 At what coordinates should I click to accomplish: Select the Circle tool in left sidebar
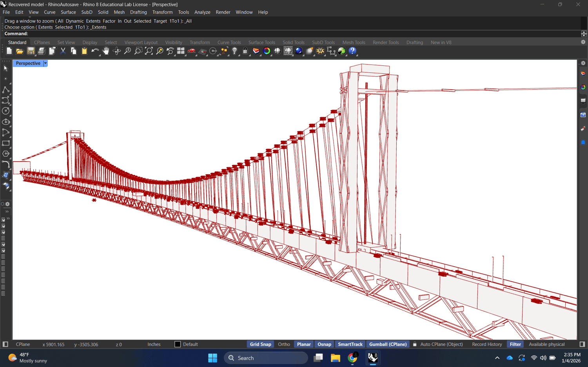coord(6,111)
